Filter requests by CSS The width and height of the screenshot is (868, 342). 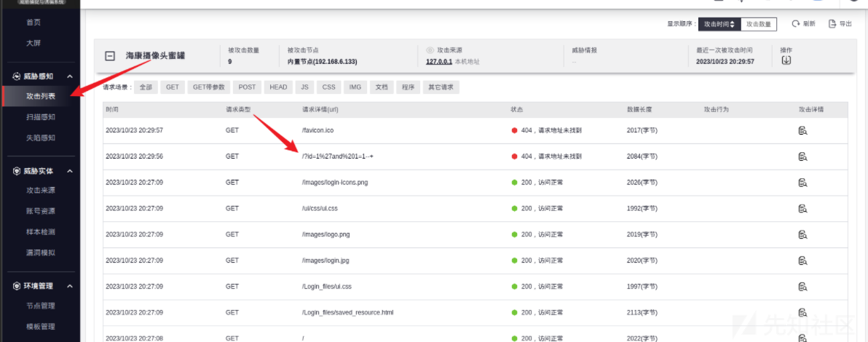(329, 87)
